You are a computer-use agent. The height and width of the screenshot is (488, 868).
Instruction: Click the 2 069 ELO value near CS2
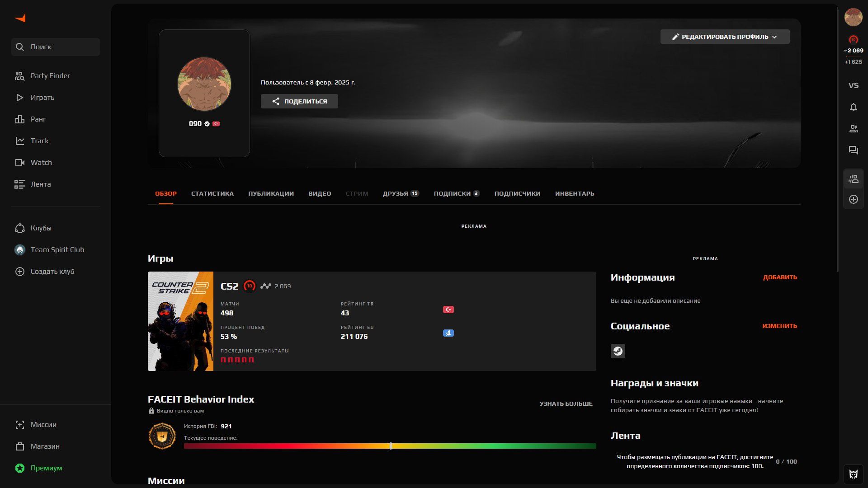click(x=283, y=286)
